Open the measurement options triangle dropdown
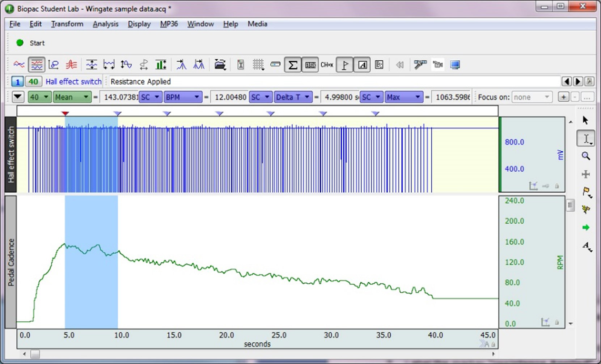Viewport: 601px width, 364px height. (x=18, y=97)
